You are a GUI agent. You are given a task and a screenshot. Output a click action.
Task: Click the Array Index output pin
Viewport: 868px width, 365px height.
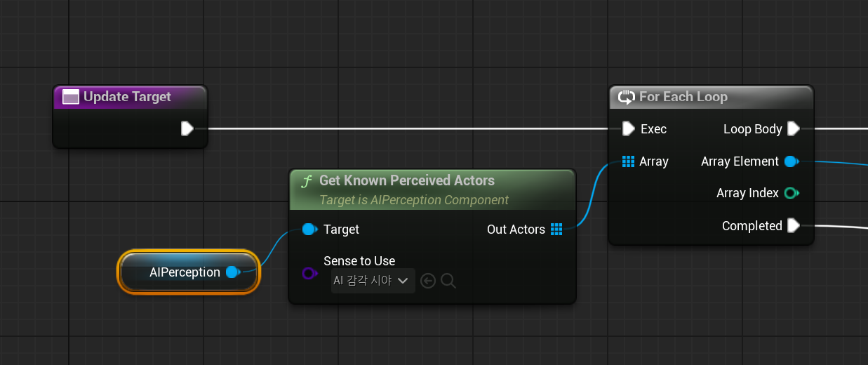[792, 193]
